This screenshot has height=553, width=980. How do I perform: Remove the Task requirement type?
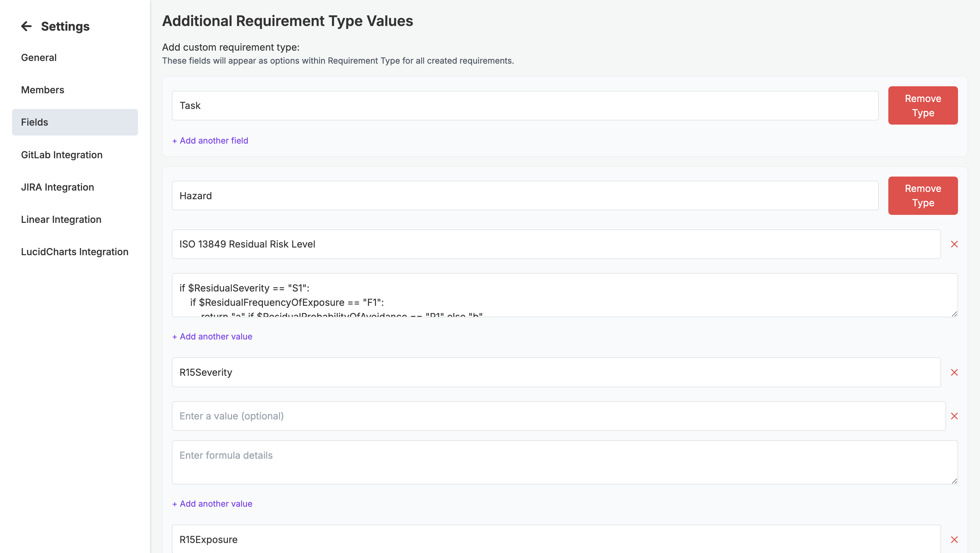923,105
